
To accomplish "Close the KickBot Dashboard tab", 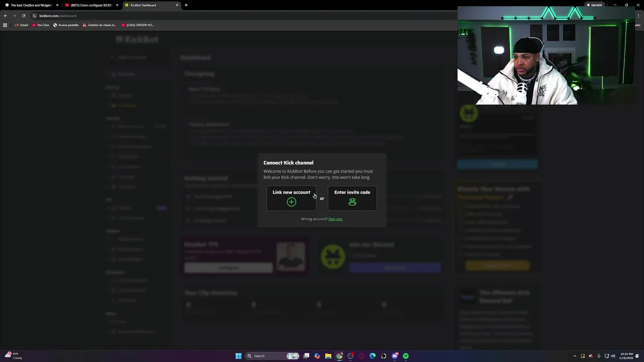I will click(x=177, y=5).
